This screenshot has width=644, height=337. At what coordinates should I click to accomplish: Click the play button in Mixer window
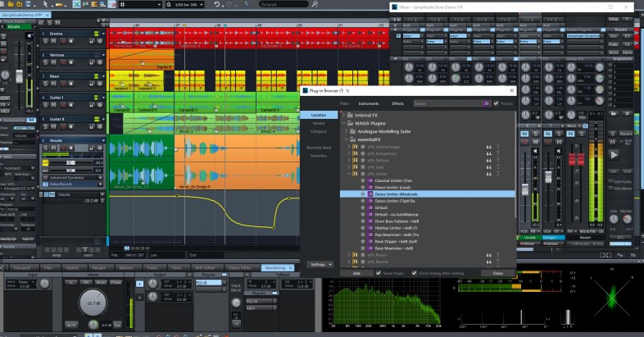tap(614, 155)
